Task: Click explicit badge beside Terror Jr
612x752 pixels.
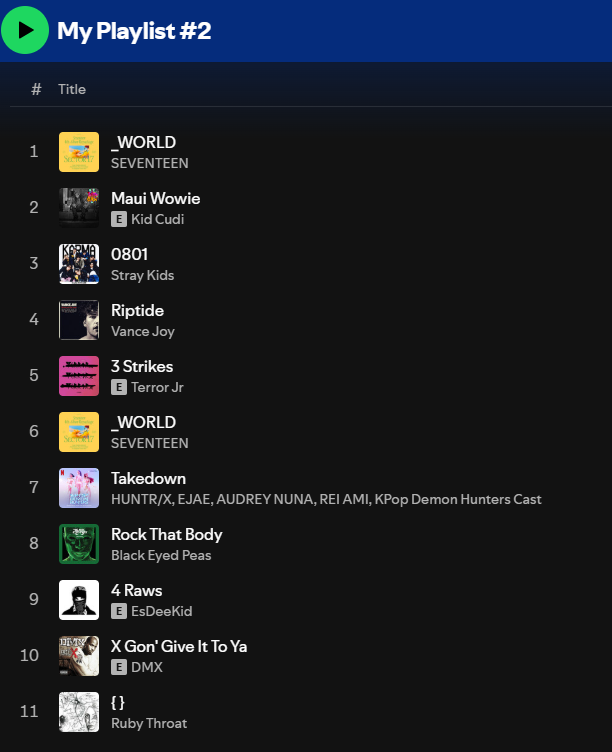Action: tap(119, 388)
